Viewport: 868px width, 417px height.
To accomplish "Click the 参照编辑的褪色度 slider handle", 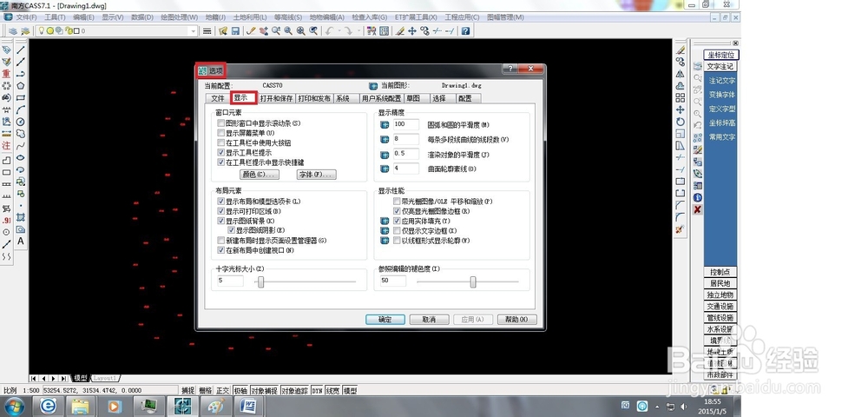I will click(x=473, y=281).
